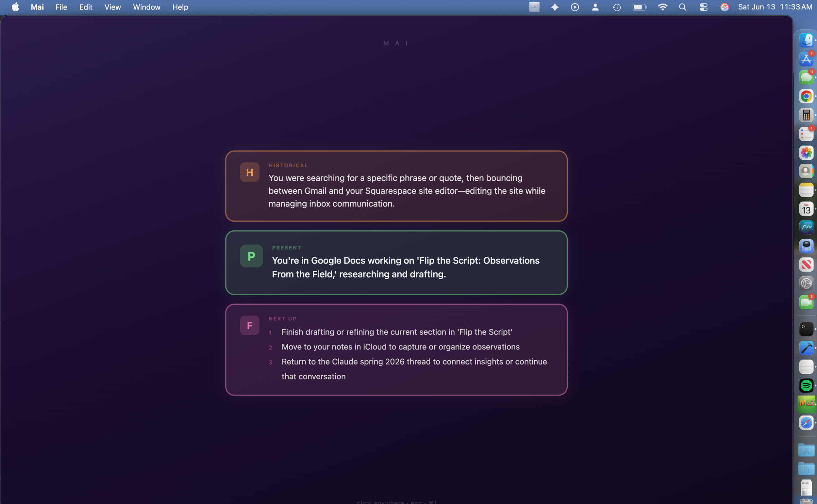
Task: Open Finder from the dock
Action: (x=806, y=40)
